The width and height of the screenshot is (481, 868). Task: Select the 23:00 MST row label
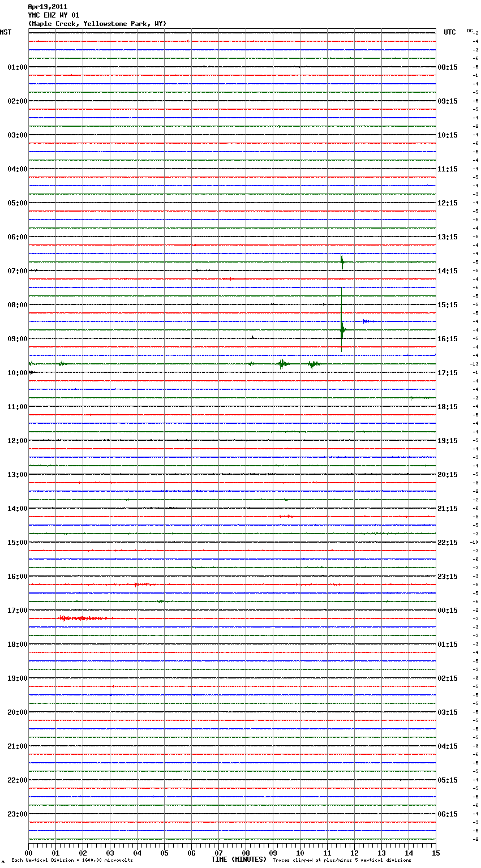(x=18, y=814)
